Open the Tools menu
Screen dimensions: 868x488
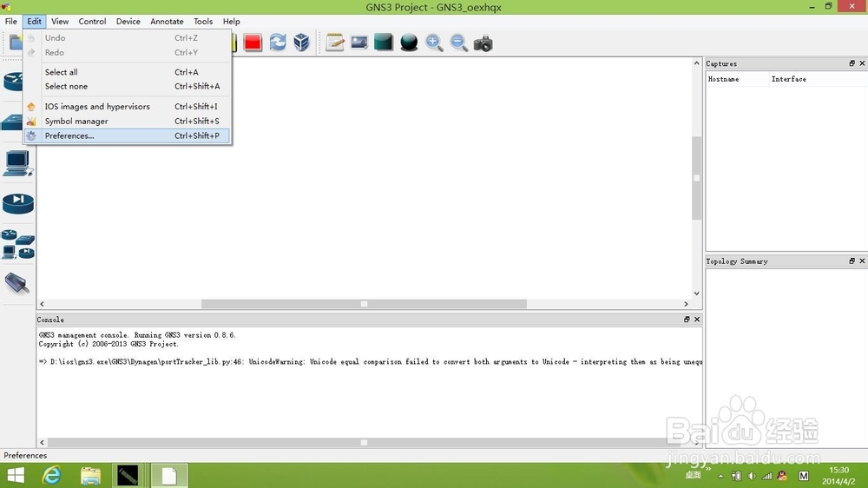point(203,21)
